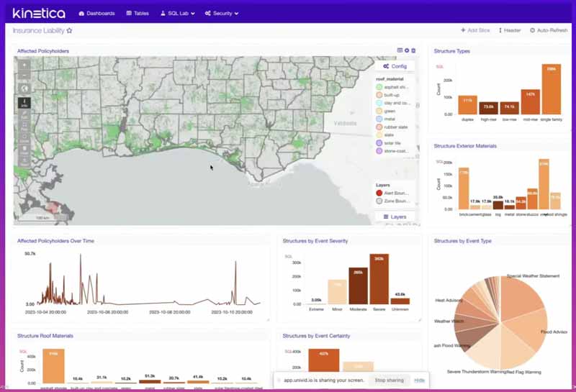576x392 pixels.
Task: Open the Dashboards menu item
Action: (x=96, y=13)
